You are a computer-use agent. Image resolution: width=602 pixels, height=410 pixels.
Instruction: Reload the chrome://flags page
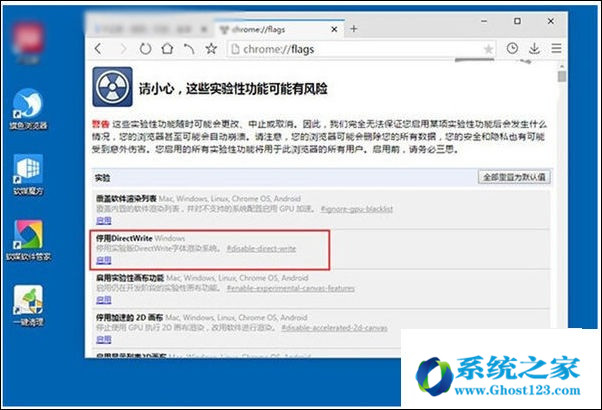[x=145, y=49]
